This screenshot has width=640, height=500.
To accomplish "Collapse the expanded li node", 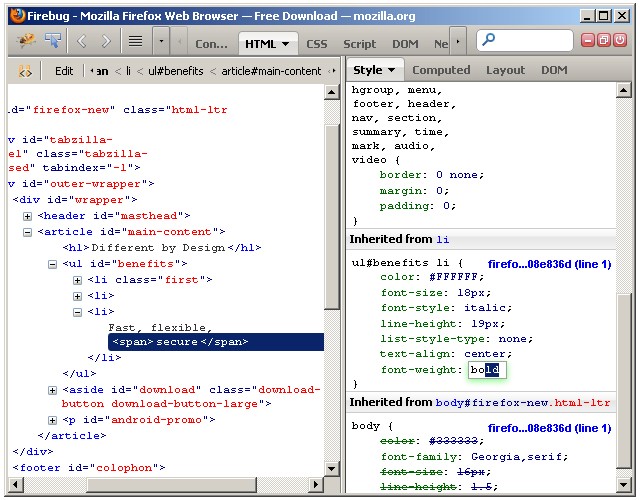I will [77, 313].
